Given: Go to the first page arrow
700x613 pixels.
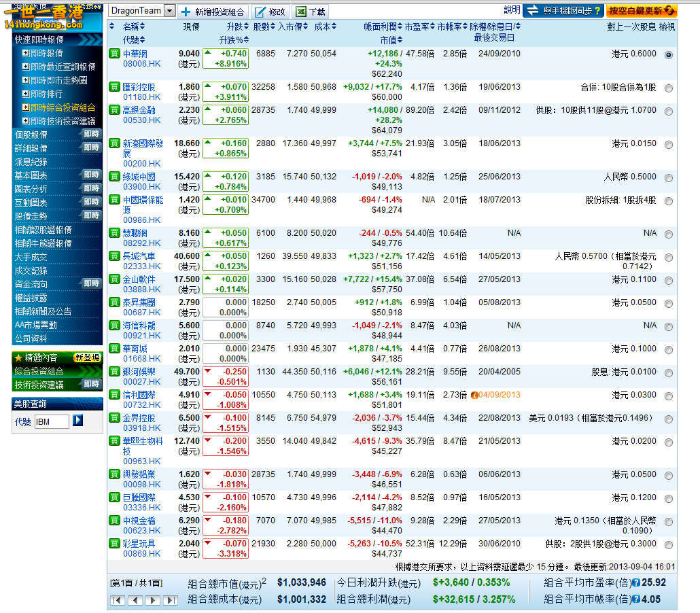Looking at the screenshot, I should point(118,600).
